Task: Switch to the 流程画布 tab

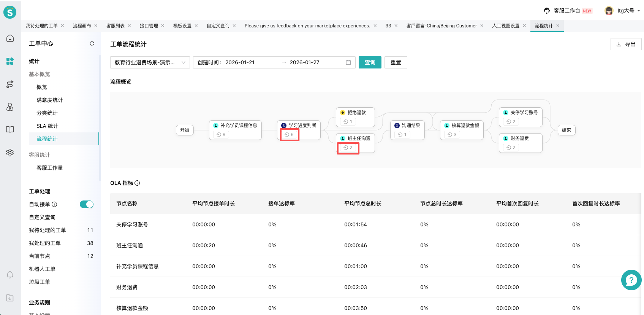Action: pos(82,26)
